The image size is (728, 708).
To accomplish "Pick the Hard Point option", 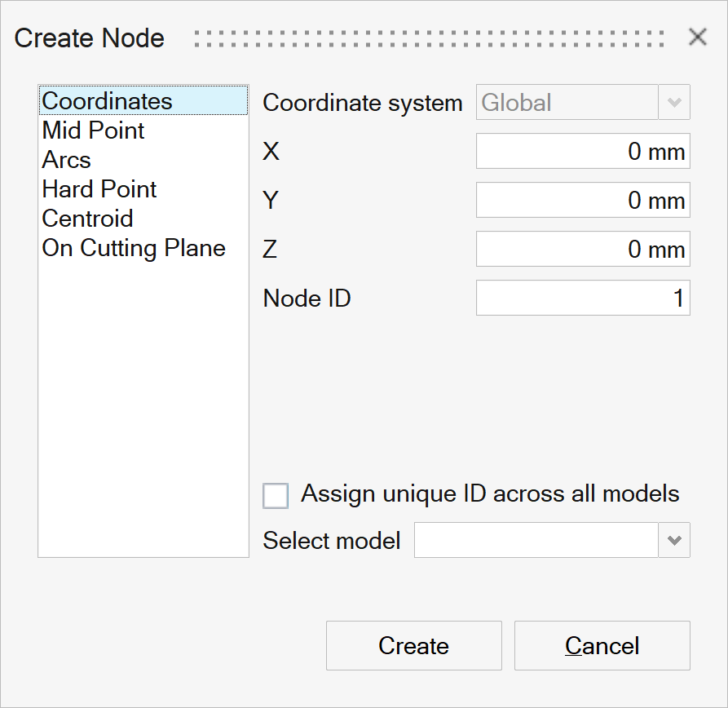I will 99,189.
